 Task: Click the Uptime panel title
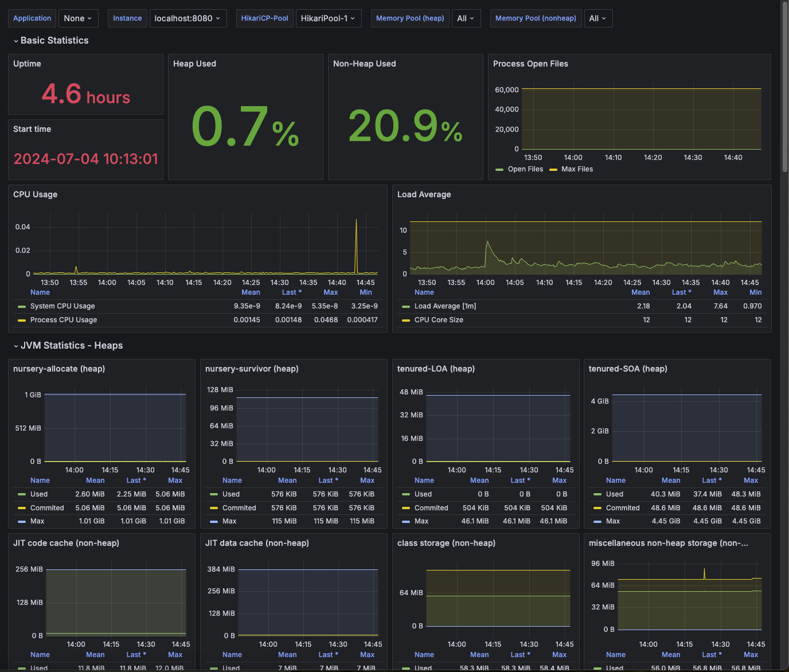pyautogui.click(x=27, y=64)
